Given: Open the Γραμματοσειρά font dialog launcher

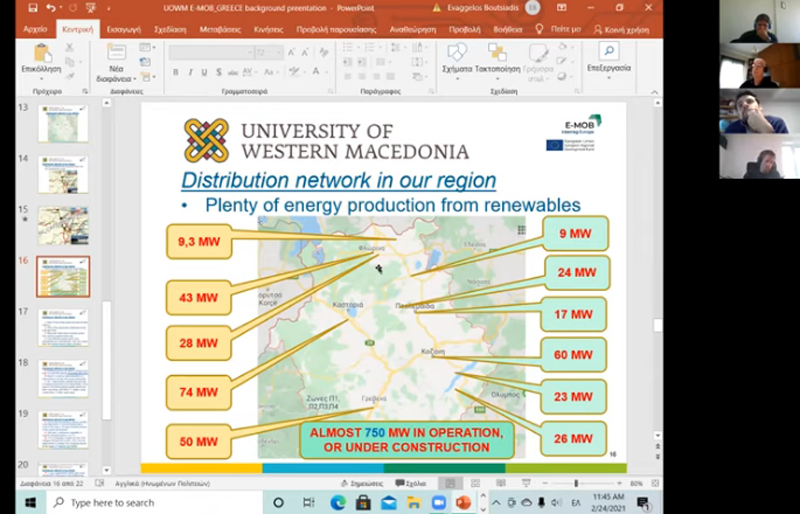Looking at the screenshot, I should click(x=331, y=91).
